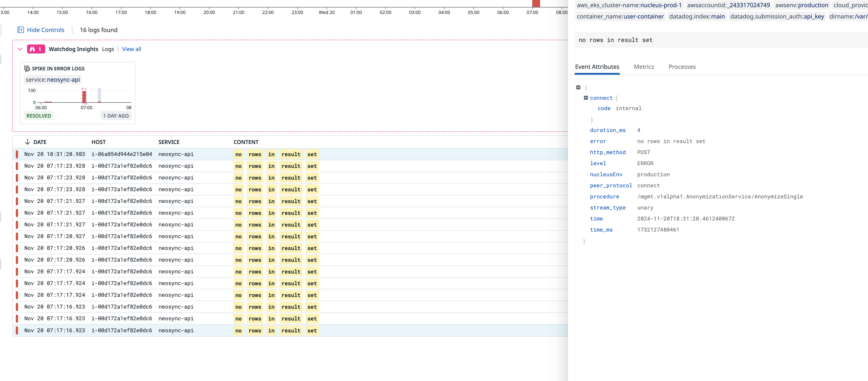
Task: Click the aws_eks_cluster-name:nucleus-prod-1 tag
Action: pyautogui.click(x=629, y=5)
